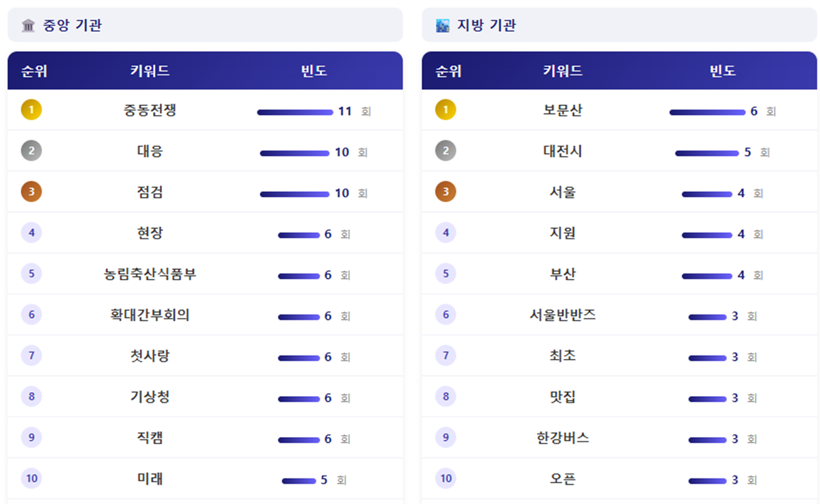Image resolution: width=820 pixels, height=504 pixels.
Task: Click the rank 10 badge beside 오픈
Action: click(x=446, y=478)
